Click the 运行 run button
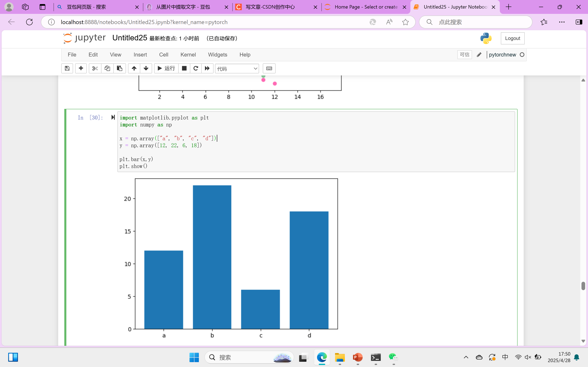The width and height of the screenshot is (588, 367). coord(166,69)
